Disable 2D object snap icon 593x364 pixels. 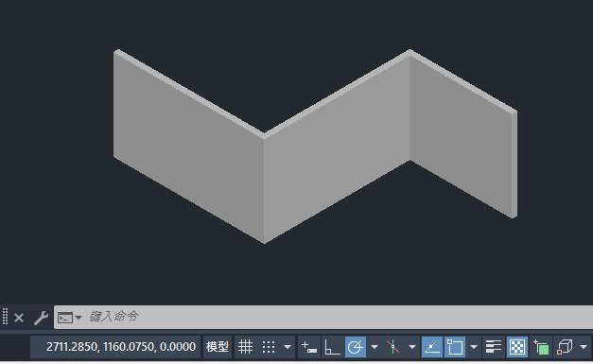pos(455,347)
